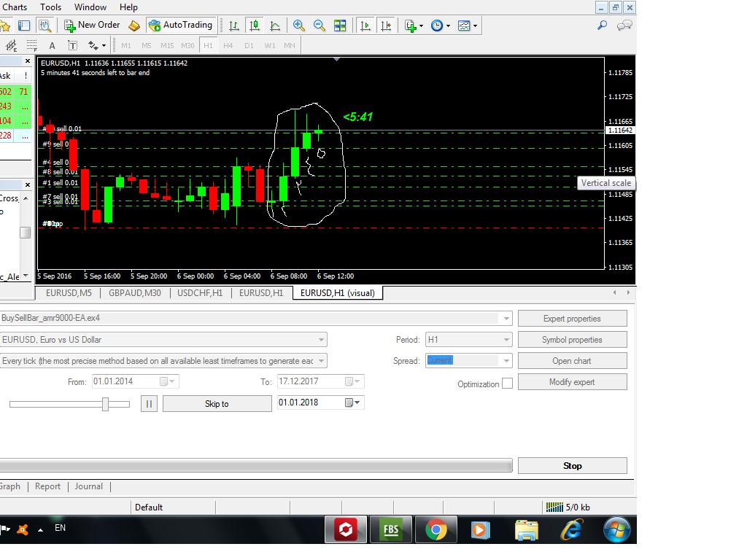Open the arrows objects dropdown
The width and height of the screenshot is (747, 560).
[x=97, y=46]
